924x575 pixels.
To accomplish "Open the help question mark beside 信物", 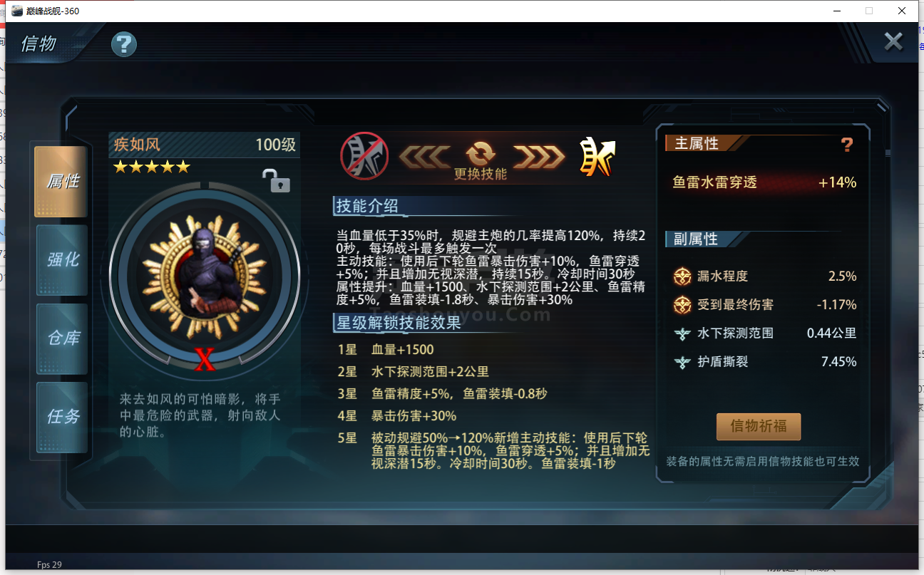I will coord(123,45).
